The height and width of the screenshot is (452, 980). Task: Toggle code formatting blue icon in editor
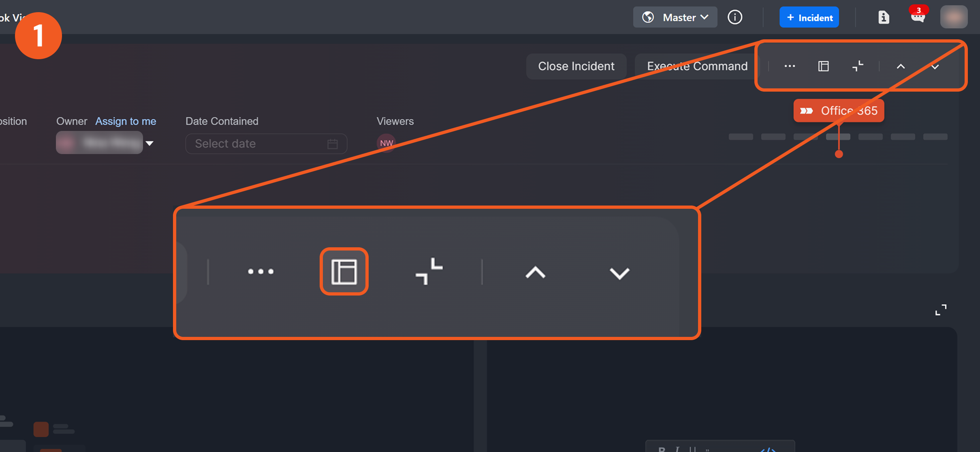point(769,449)
